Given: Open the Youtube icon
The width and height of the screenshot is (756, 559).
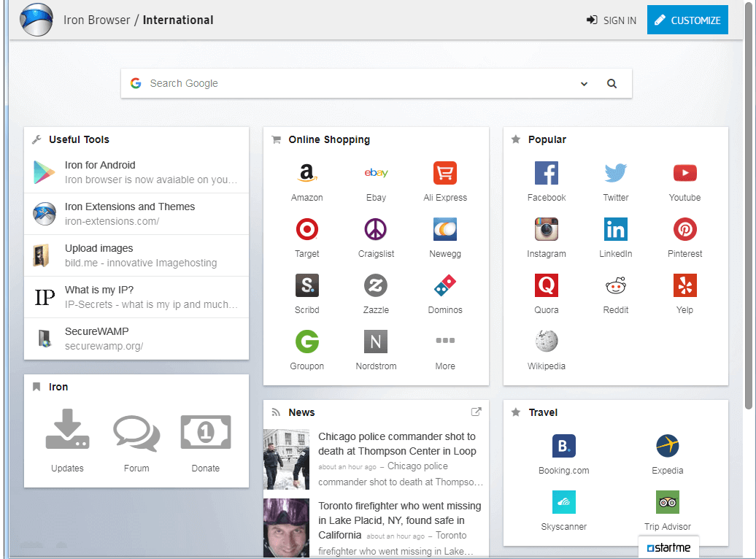Looking at the screenshot, I should (x=684, y=173).
